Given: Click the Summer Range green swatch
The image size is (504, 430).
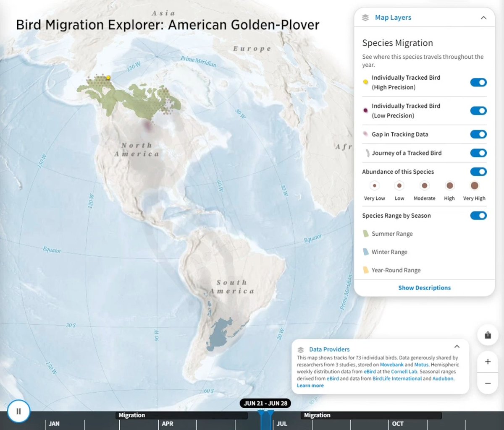Looking at the screenshot, I should tap(365, 234).
